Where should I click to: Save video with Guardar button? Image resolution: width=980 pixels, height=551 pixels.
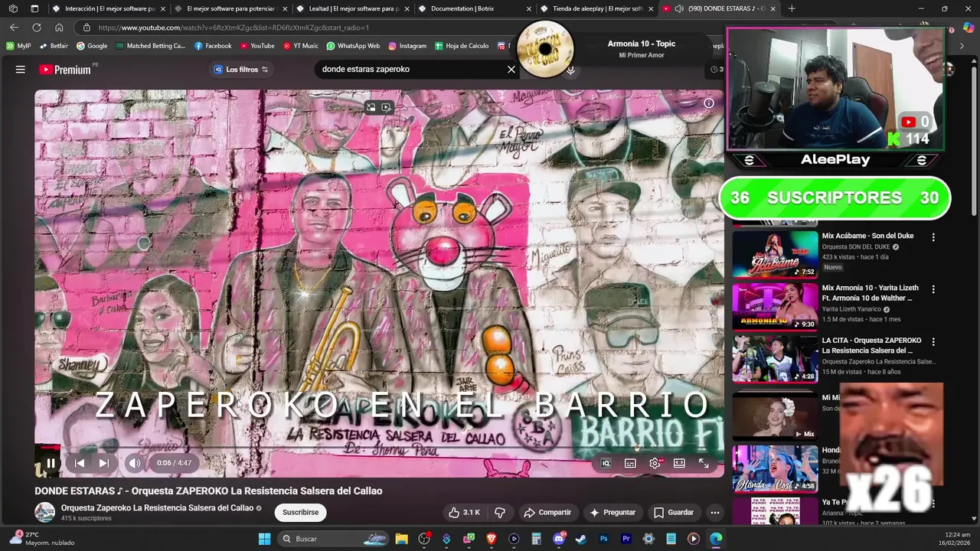click(674, 512)
